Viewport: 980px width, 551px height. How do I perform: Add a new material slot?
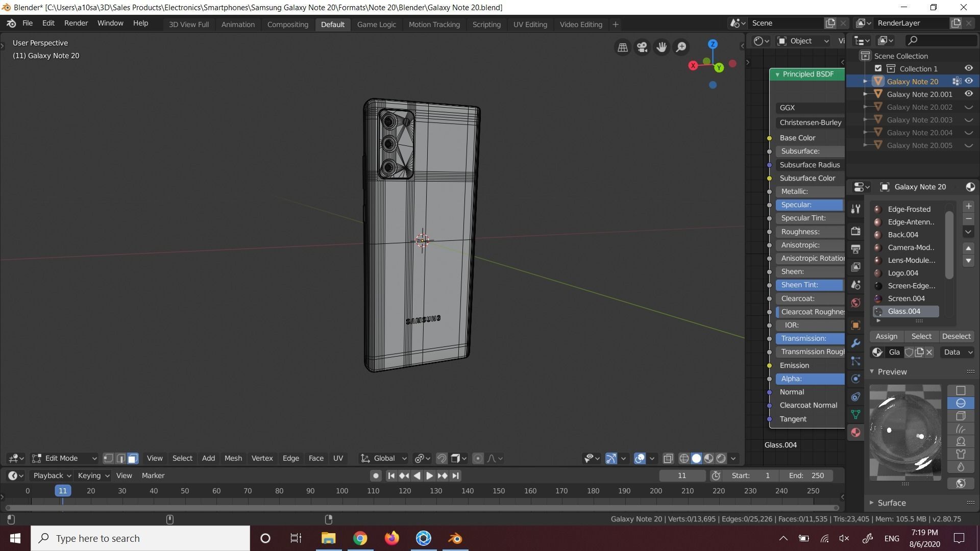968,206
